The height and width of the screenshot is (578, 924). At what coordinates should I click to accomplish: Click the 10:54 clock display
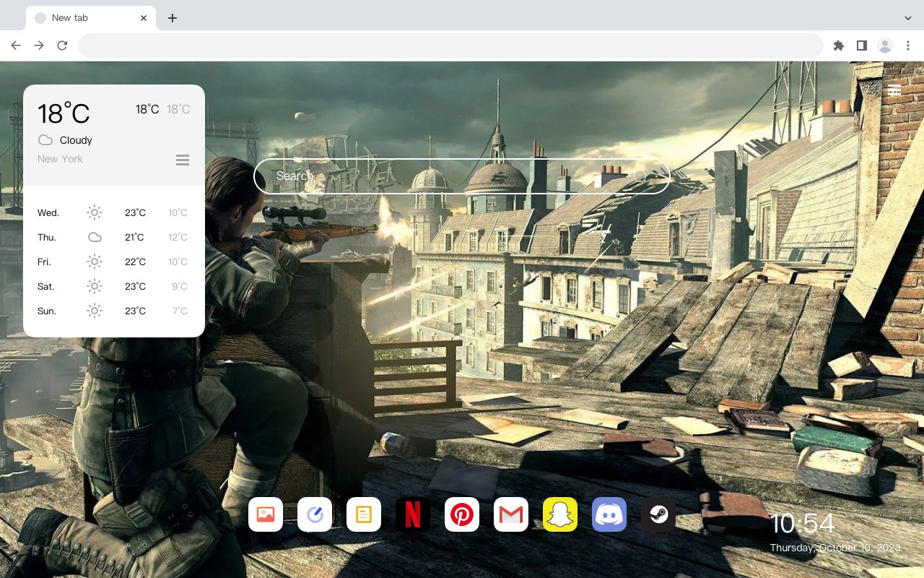coord(802,524)
